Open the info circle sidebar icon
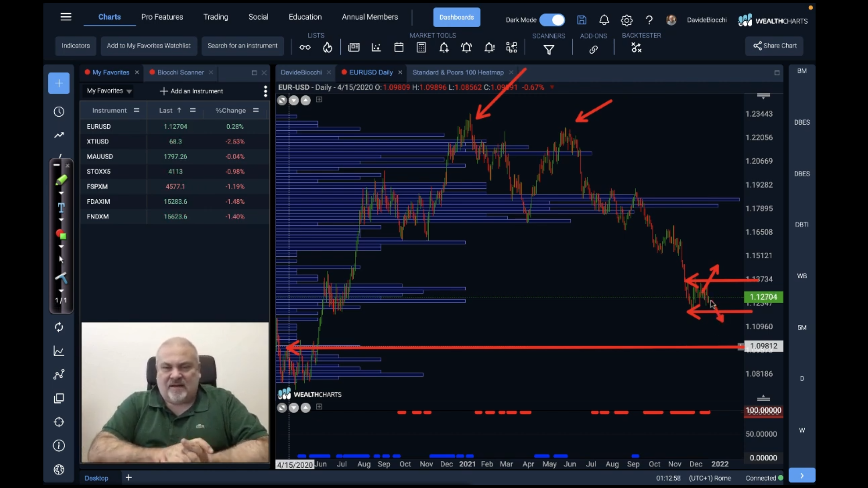Image resolution: width=868 pixels, height=488 pixels. tap(59, 446)
